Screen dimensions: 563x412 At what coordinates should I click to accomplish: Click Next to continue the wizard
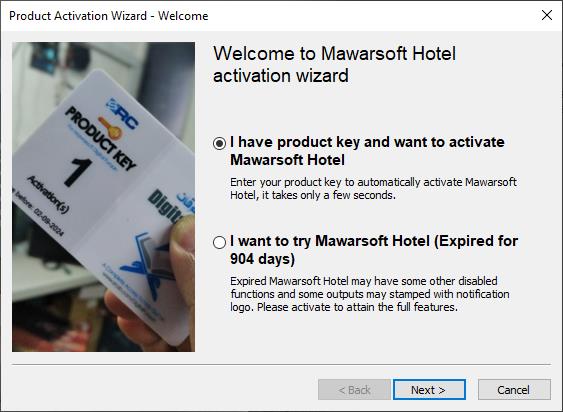(x=429, y=390)
